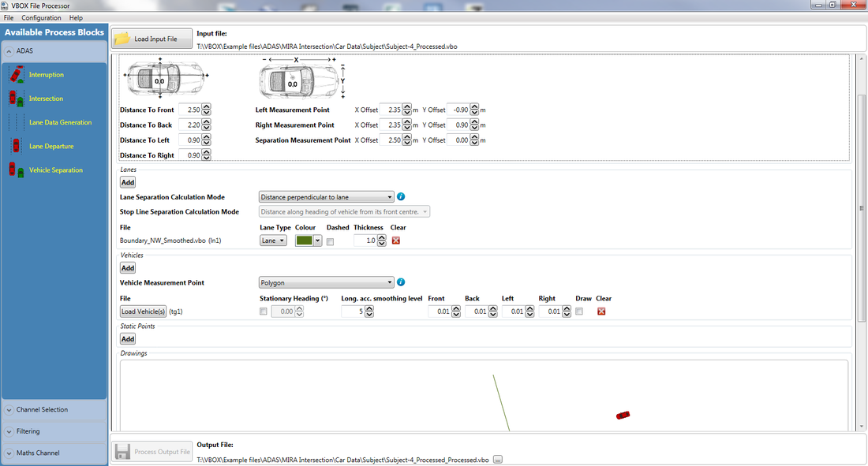This screenshot has width=868, height=466.
Task: Open the Configuration menu
Action: tap(41, 17)
